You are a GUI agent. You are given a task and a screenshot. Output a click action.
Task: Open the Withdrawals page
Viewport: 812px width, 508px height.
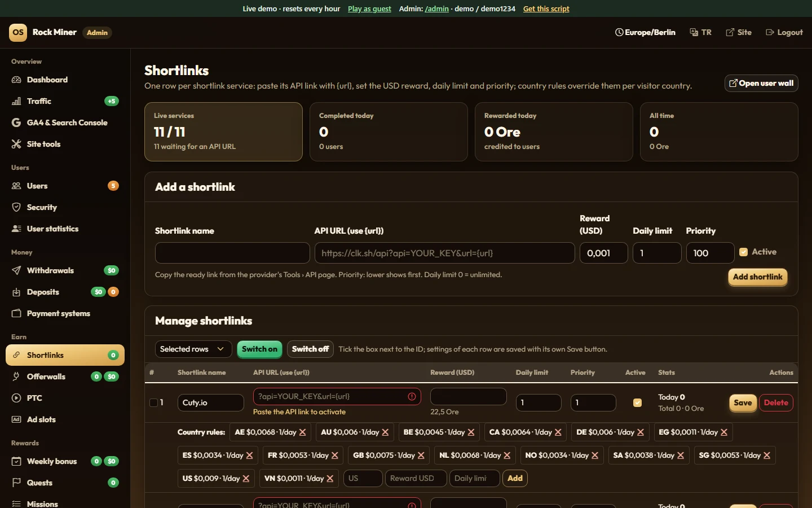pos(65,270)
